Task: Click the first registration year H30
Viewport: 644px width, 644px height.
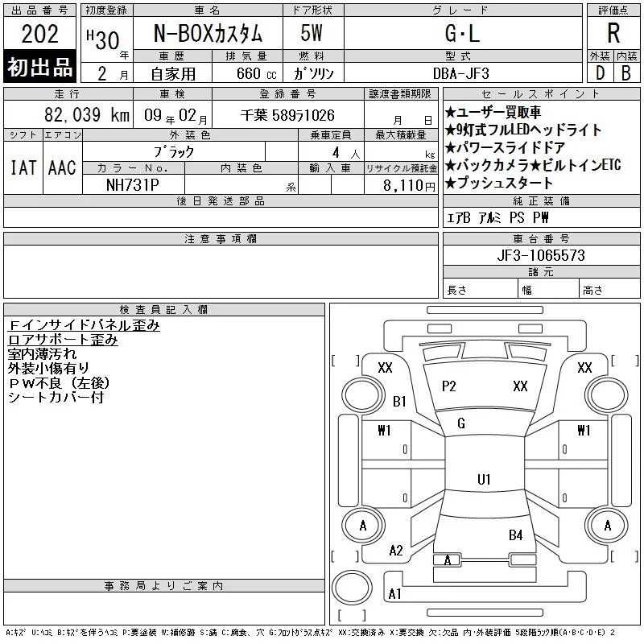Action: tap(104, 39)
